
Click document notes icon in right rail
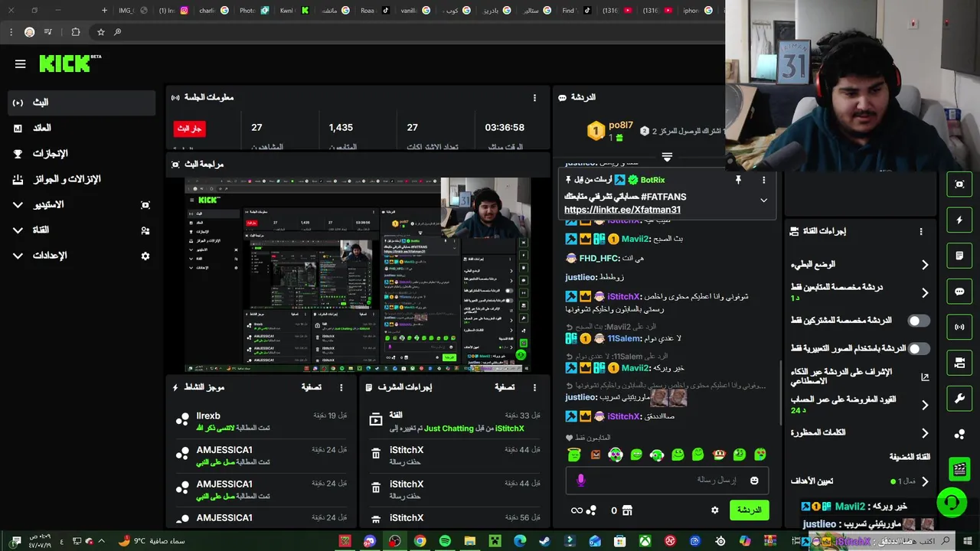pos(959,256)
